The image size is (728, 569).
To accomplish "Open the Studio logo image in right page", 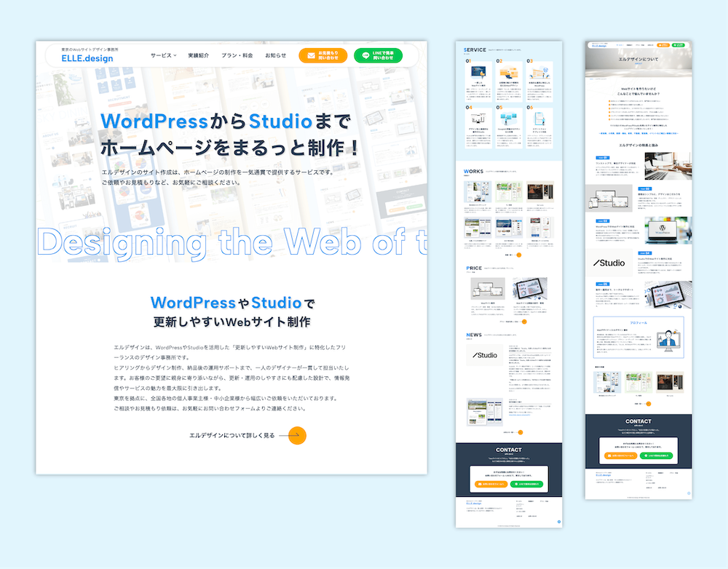I will point(609,263).
